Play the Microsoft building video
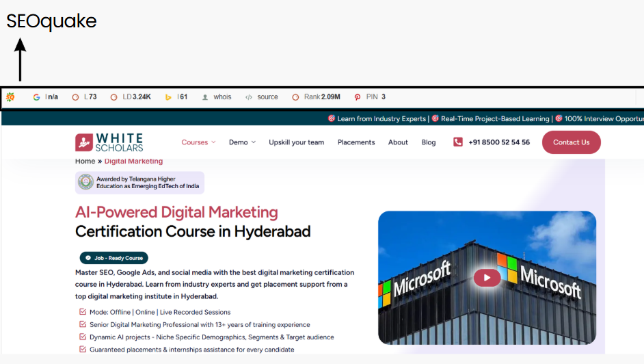This screenshot has height=364, width=644. point(487,277)
